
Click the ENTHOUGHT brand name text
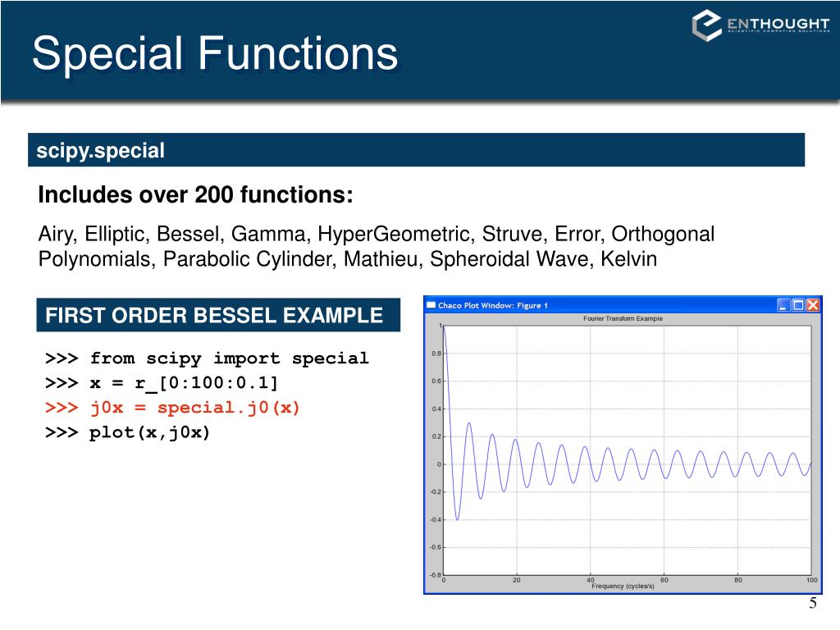(778, 24)
